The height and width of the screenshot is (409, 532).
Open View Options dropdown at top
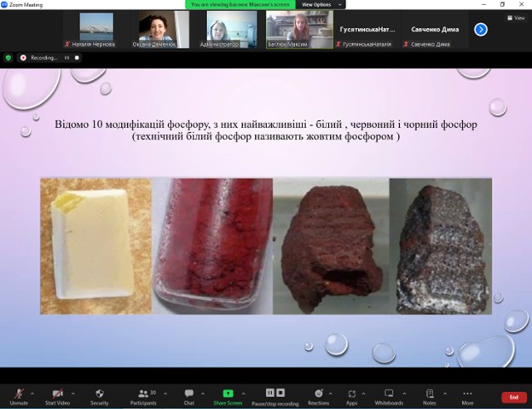(x=321, y=4)
